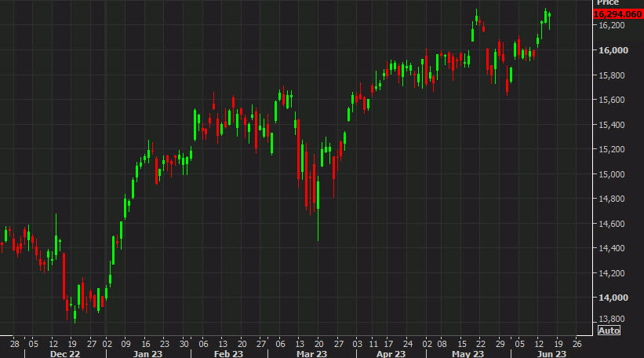Viewport: 644px width, 358px height.
Task: Click the bold 16,000 price axis label
Action: click(x=613, y=50)
